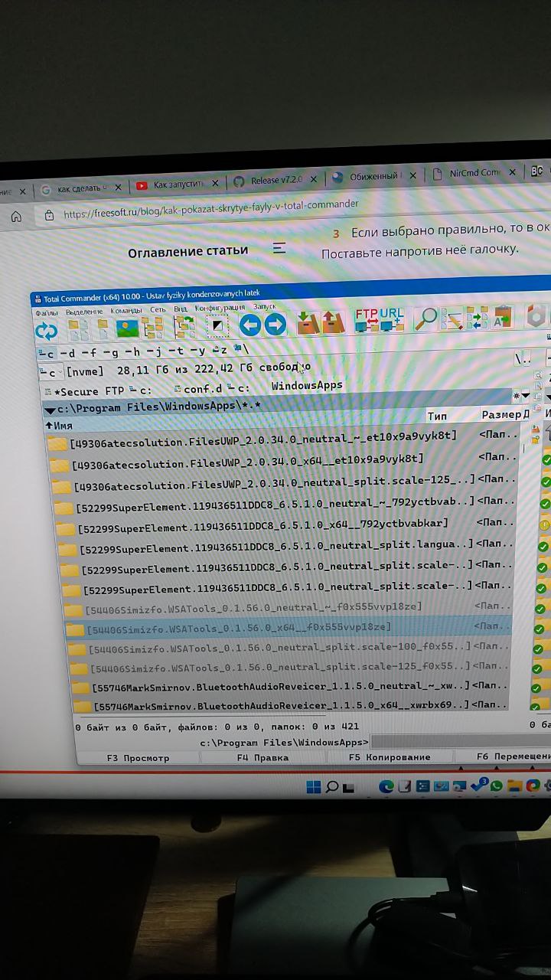
Task: Click the Unpack files toolbar icon
Action: pos(333,322)
